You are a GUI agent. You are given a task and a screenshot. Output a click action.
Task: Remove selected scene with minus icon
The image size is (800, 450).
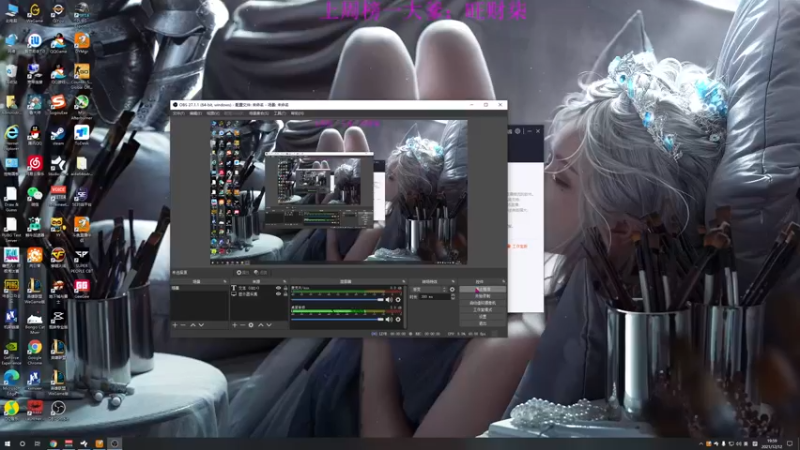coord(183,325)
